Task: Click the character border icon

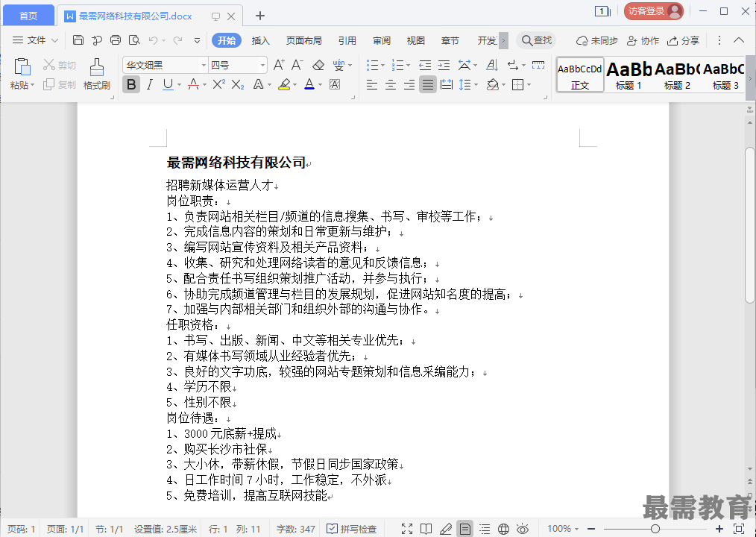Action: [335, 85]
